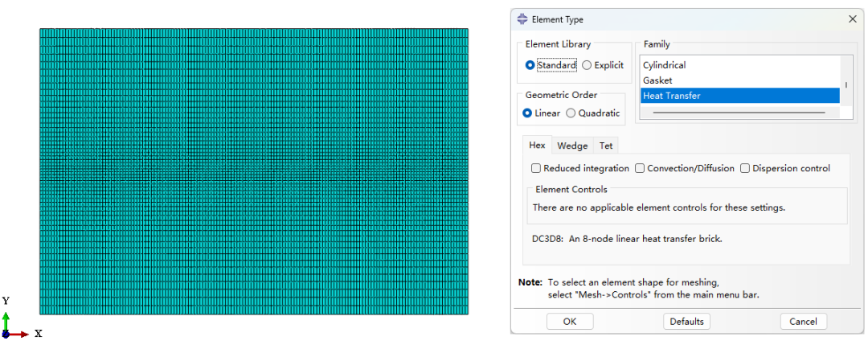Select the Explicit element library option
The width and height of the screenshot is (868, 345).
(x=603, y=65)
